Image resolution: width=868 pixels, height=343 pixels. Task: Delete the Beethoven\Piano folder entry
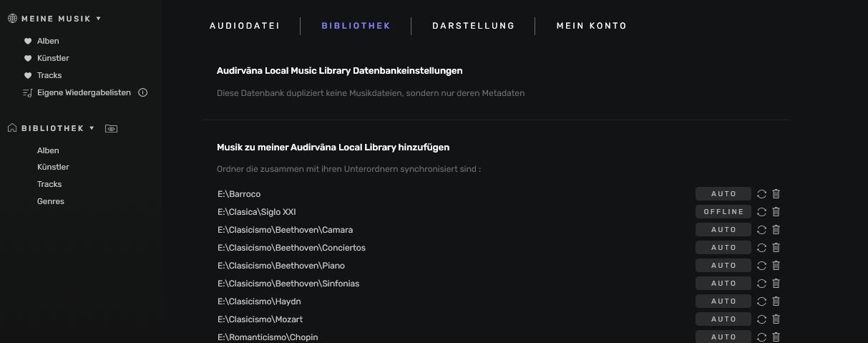pyautogui.click(x=776, y=266)
